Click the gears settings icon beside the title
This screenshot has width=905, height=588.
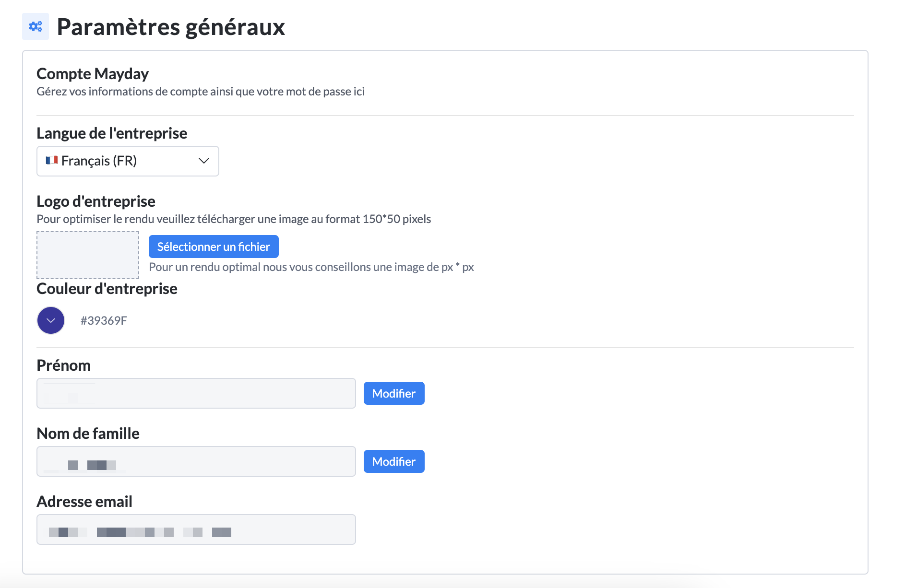point(36,26)
